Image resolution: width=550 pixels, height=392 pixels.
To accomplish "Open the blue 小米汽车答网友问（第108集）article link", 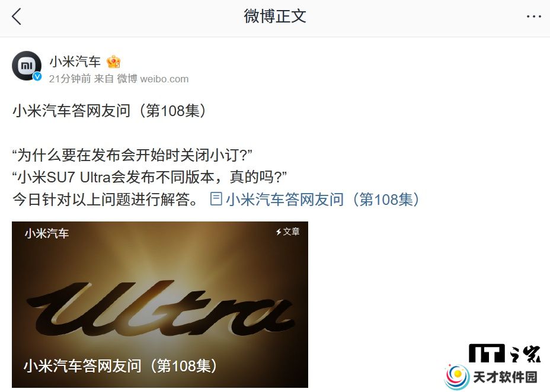I will (x=322, y=200).
